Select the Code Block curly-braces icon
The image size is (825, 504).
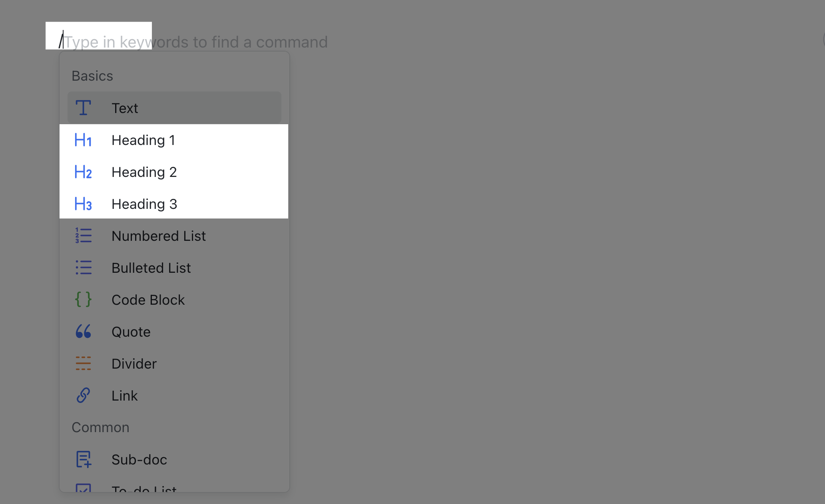point(83,300)
